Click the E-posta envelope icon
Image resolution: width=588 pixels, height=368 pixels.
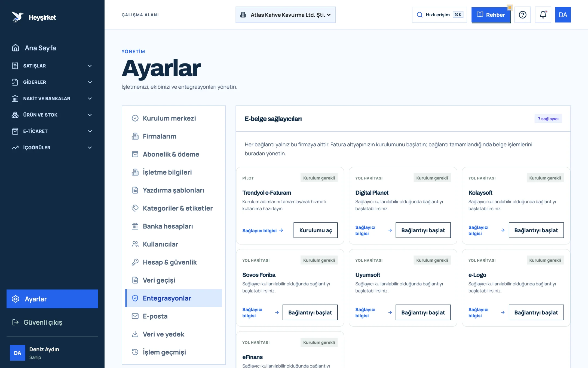135,316
